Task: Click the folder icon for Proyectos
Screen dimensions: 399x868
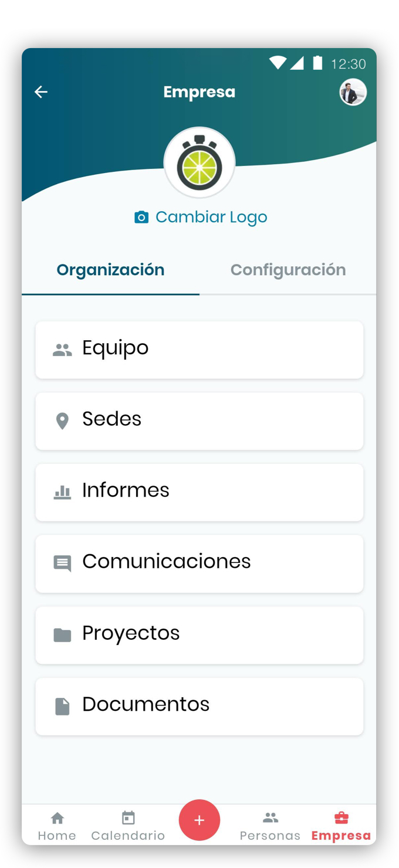Action: click(62, 635)
